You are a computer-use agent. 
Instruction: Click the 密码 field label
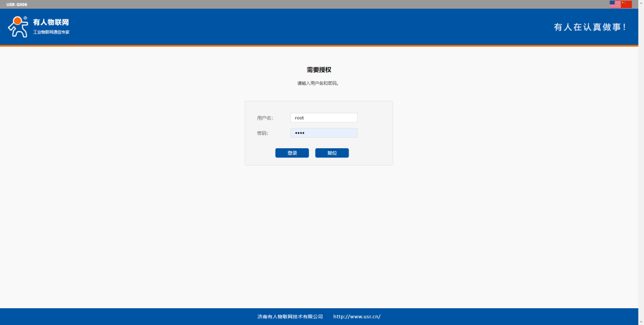coord(262,133)
